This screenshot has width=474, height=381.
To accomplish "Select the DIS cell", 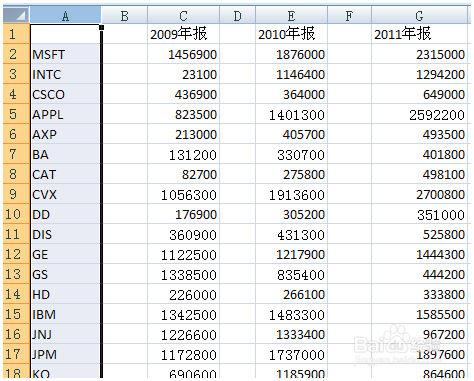I will click(x=65, y=234).
